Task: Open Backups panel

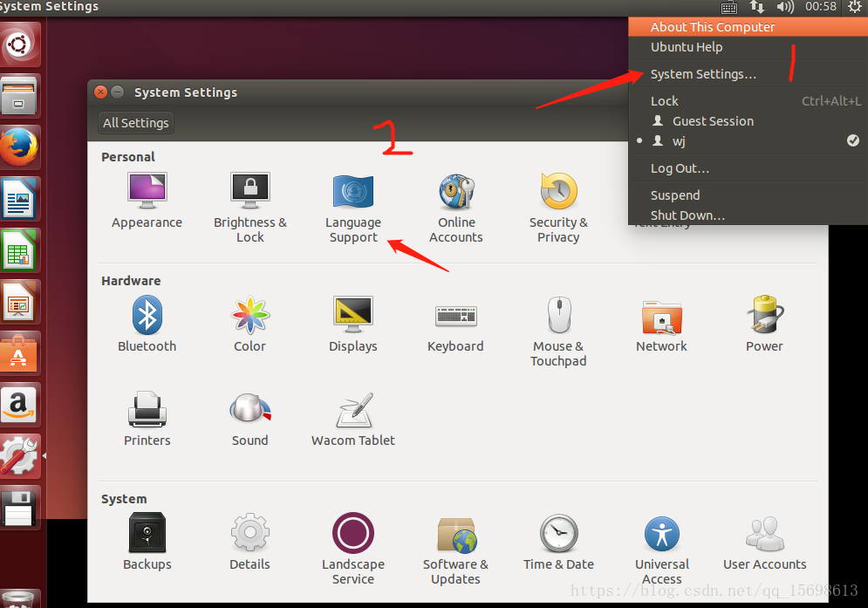Action: pos(147,541)
